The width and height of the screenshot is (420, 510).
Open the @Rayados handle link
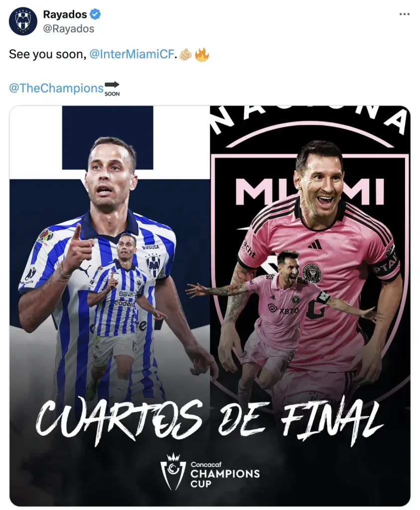68,28
